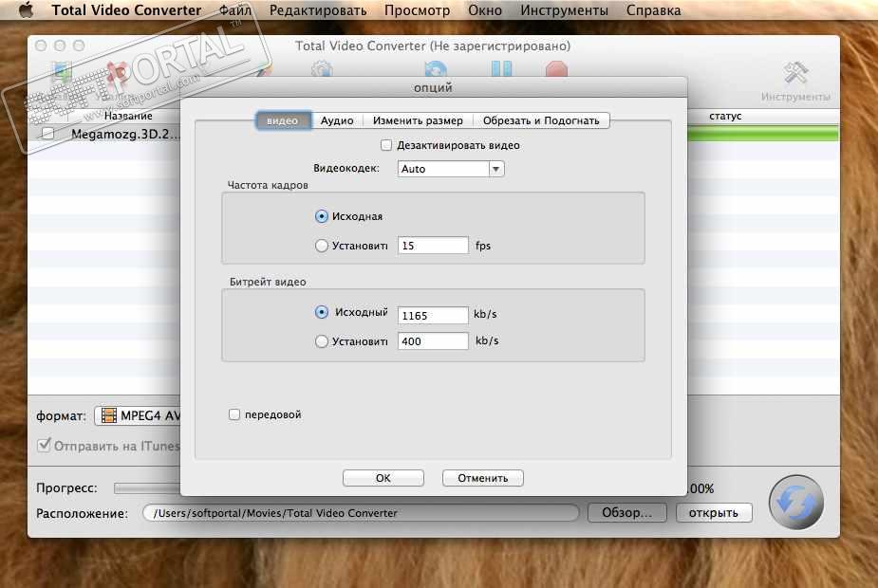This screenshot has width=878, height=588.
Task: Click the round blue convert button
Action: [795, 503]
